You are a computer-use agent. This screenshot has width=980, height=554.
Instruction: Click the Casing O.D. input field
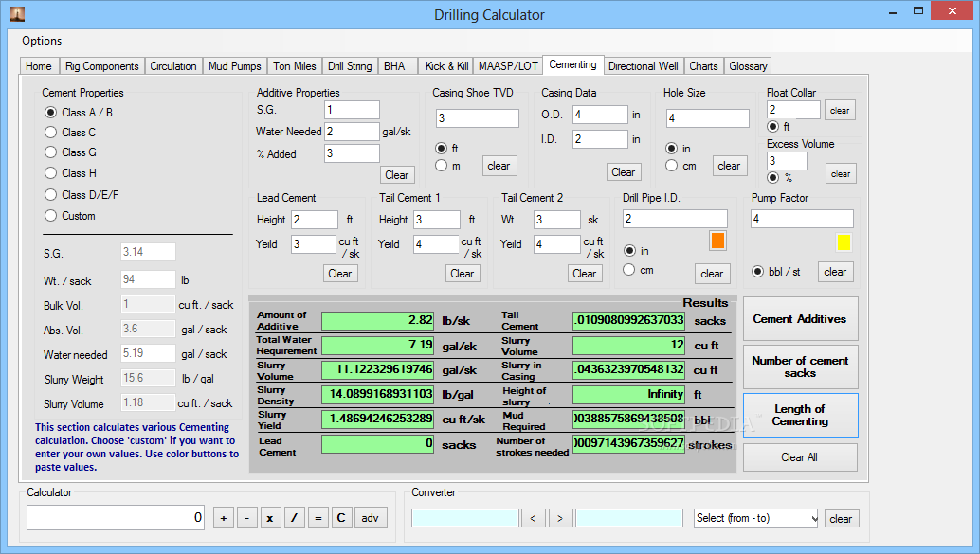click(x=600, y=115)
